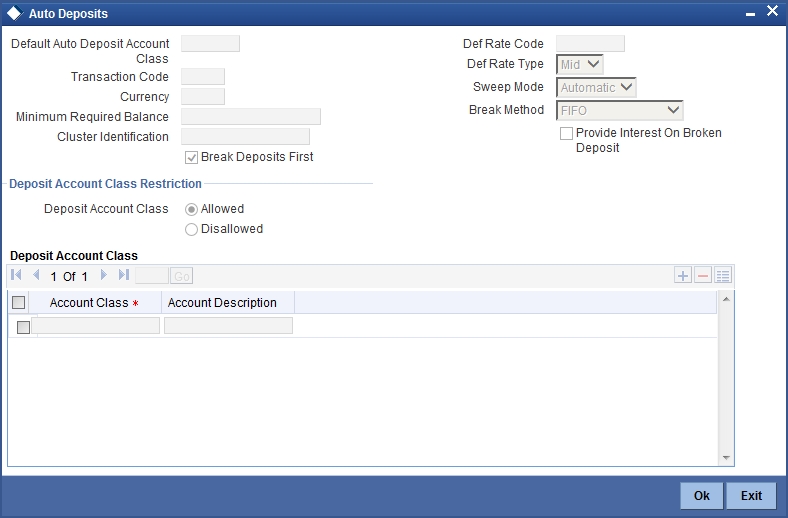Click the Auto Deposits title diamond icon
Screen dimensions: 788x518
(x=14, y=14)
